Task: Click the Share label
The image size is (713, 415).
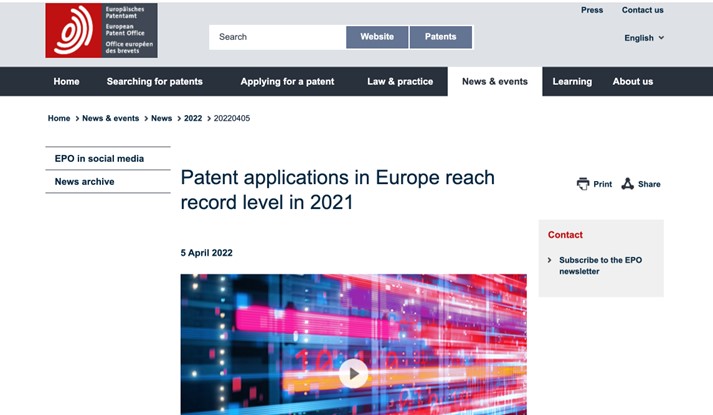Action: [x=649, y=184]
